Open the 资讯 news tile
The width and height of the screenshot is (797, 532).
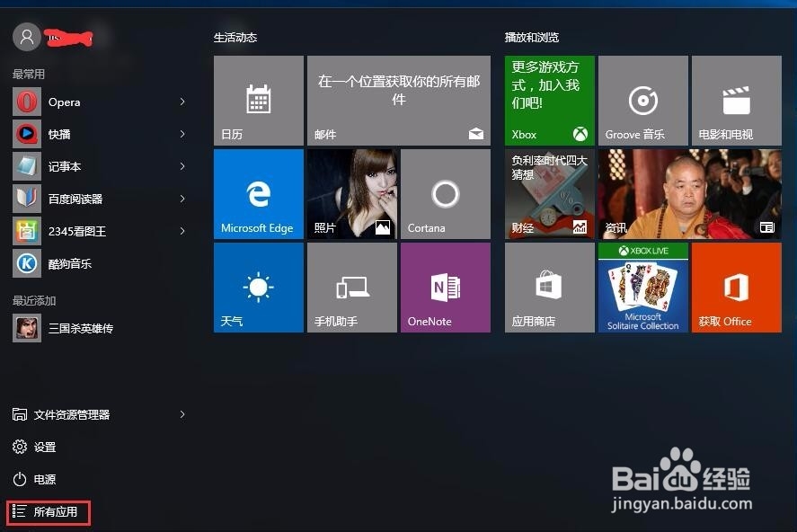(x=690, y=194)
